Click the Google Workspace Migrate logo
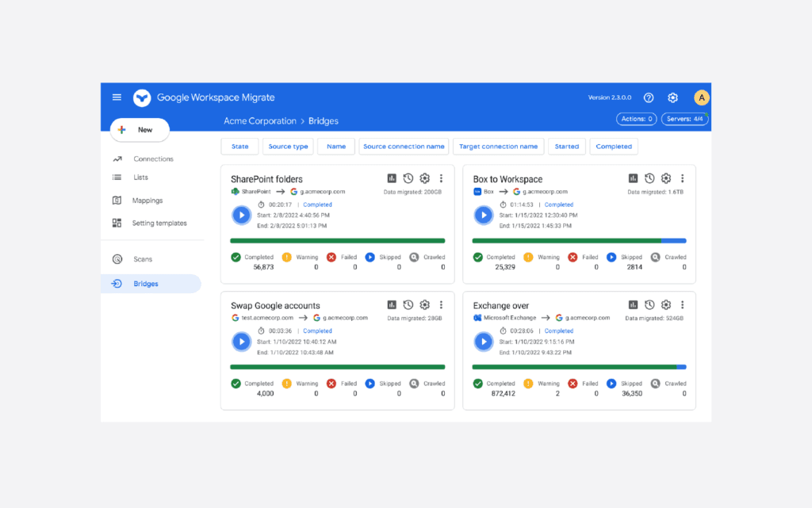Screen dimensions: 812x508 tap(142, 97)
